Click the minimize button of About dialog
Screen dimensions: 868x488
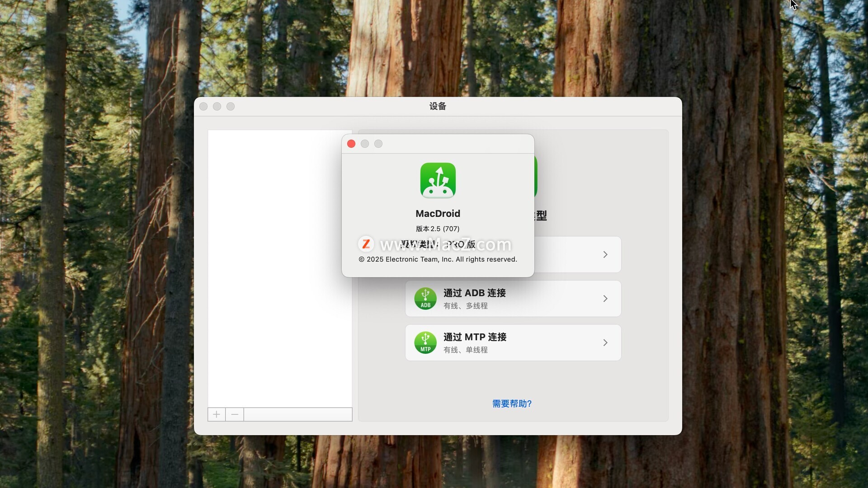tap(365, 144)
